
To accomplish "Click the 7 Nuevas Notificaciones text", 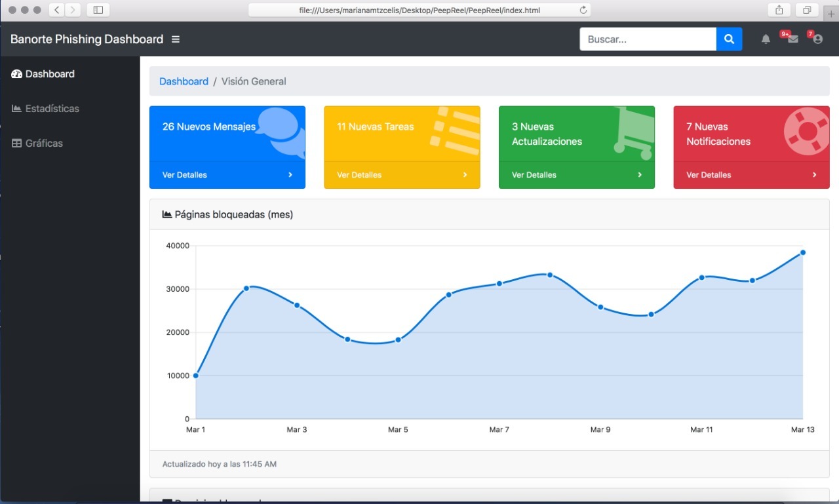I will 718,134.
